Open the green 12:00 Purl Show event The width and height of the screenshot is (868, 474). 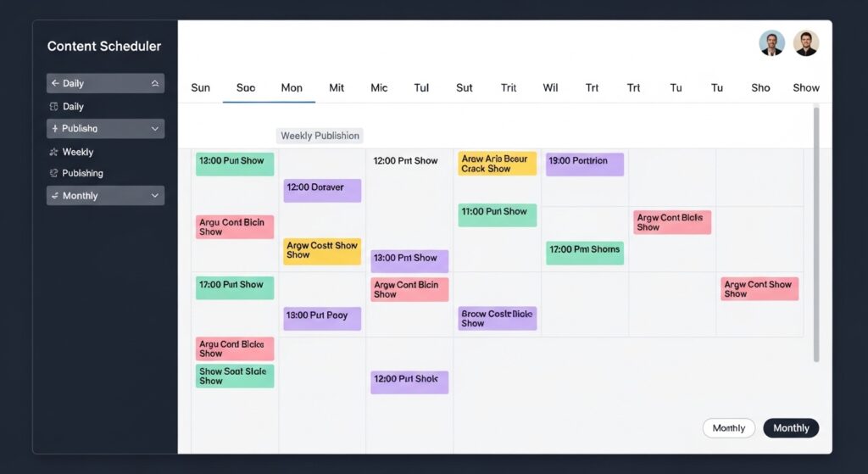coord(235,165)
